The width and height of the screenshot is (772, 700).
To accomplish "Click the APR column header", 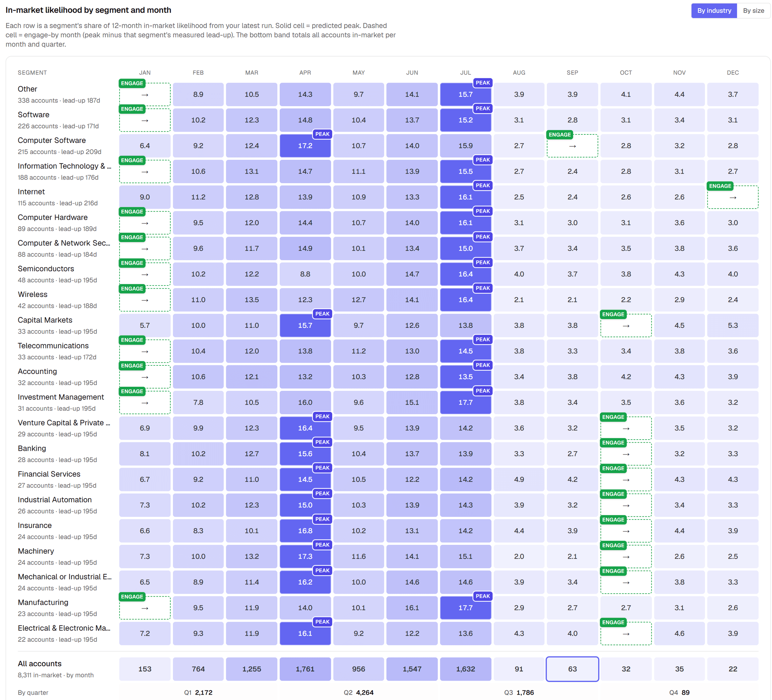I will [305, 73].
